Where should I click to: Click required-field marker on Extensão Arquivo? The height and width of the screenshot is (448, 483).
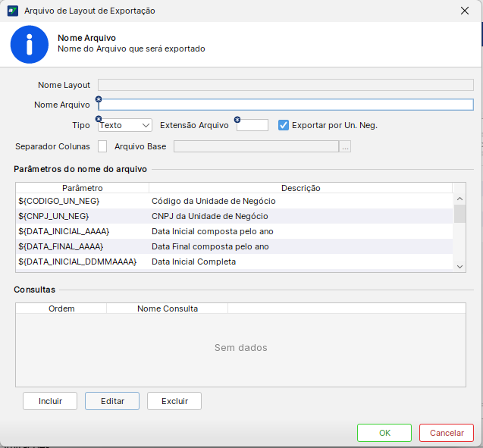click(237, 119)
